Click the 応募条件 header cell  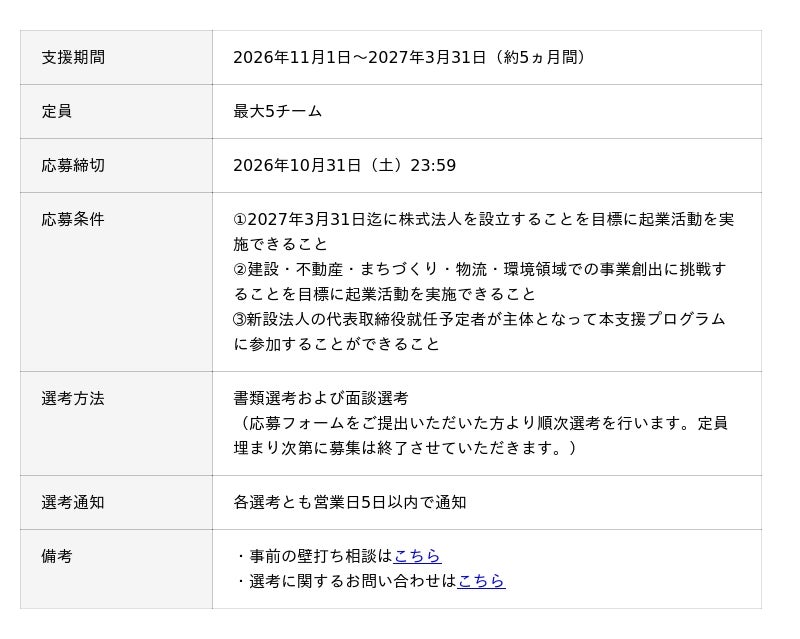pos(116,282)
